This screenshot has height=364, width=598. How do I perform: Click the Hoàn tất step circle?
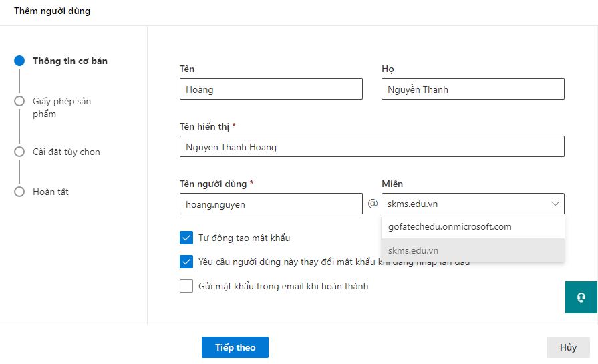(19, 192)
